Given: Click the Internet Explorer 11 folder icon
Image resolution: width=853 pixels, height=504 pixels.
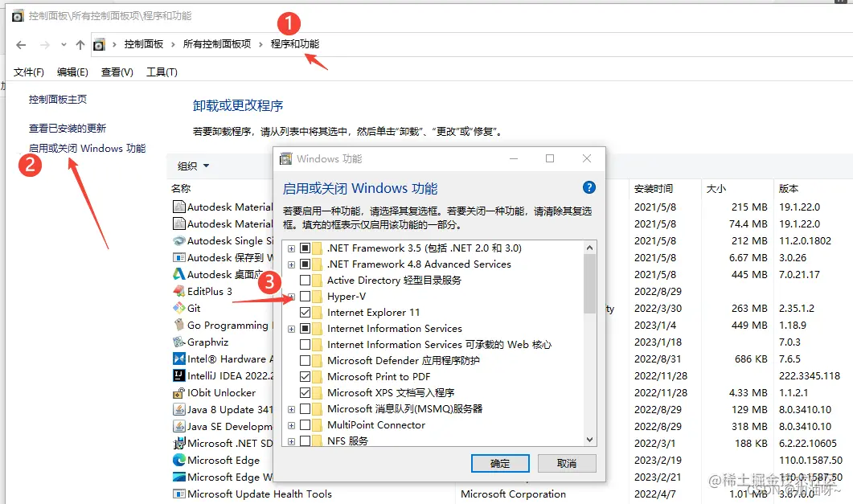Looking at the screenshot, I should [317, 313].
